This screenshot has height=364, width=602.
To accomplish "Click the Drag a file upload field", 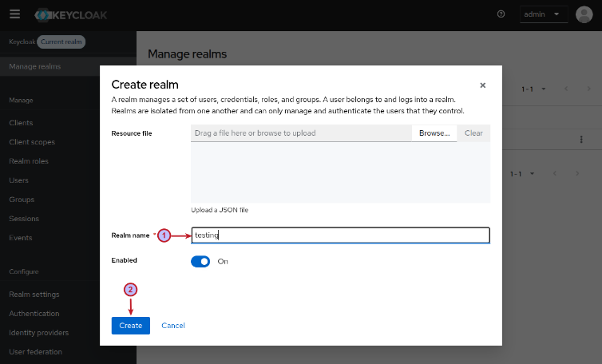I will (301, 133).
